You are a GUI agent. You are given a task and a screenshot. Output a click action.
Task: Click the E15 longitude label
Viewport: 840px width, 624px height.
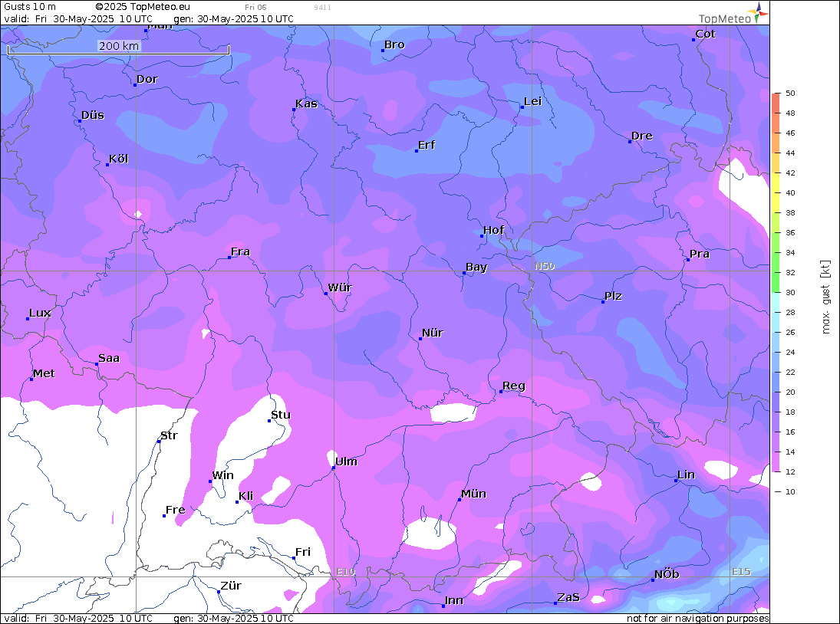(x=742, y=572)
